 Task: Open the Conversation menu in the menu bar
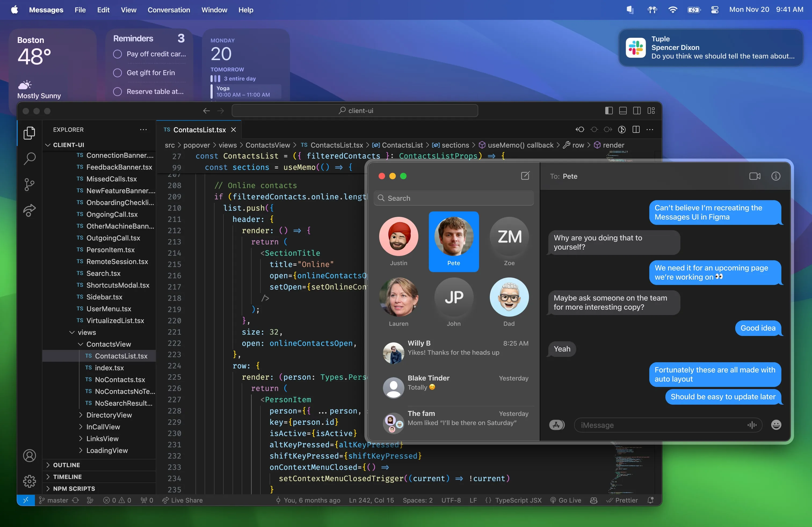click(169, 10)
